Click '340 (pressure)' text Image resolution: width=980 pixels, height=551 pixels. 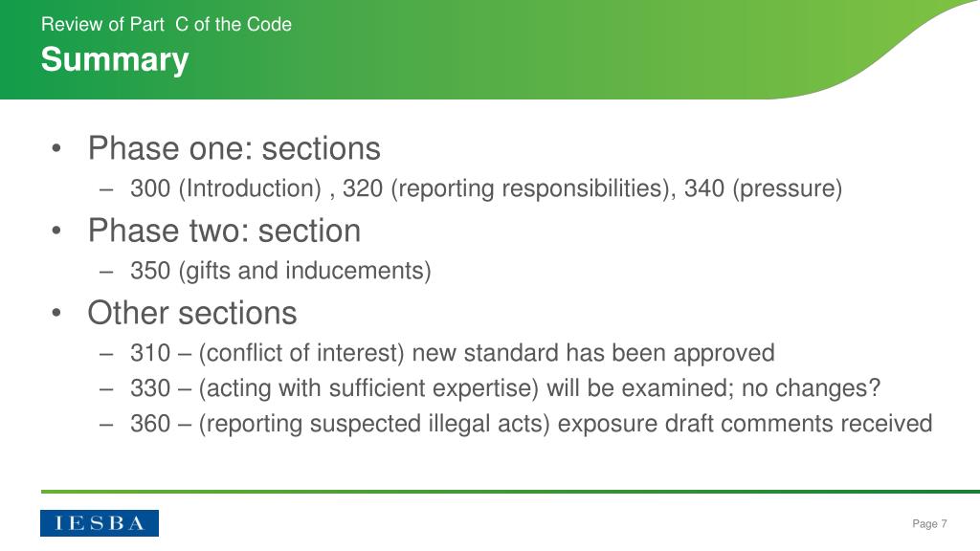[x=763, y=188]
